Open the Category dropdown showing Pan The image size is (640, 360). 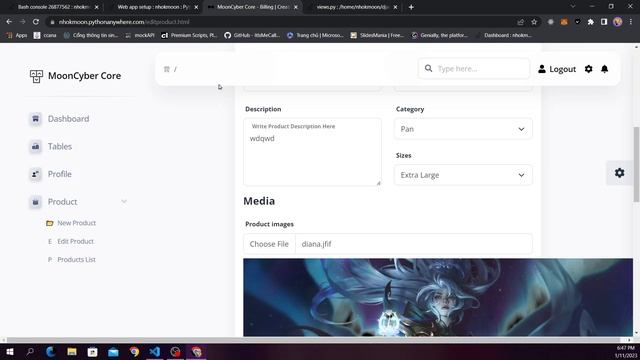point(463,129)
